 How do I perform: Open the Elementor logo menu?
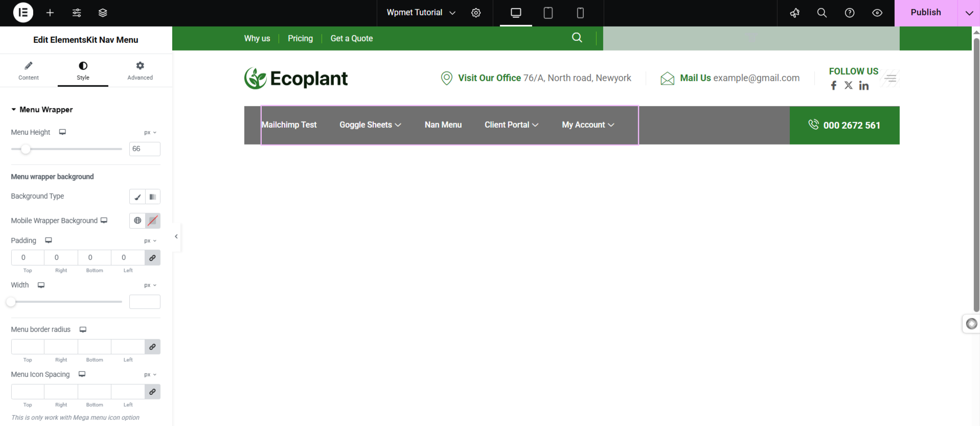coord(23,13)
